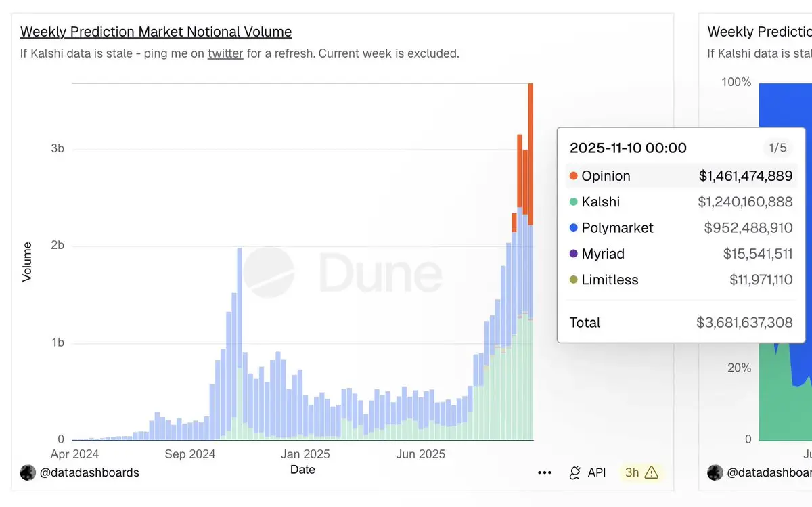Follow the twitter link in the chart description
Screen dimensions: 812x507
pos(225,53)
